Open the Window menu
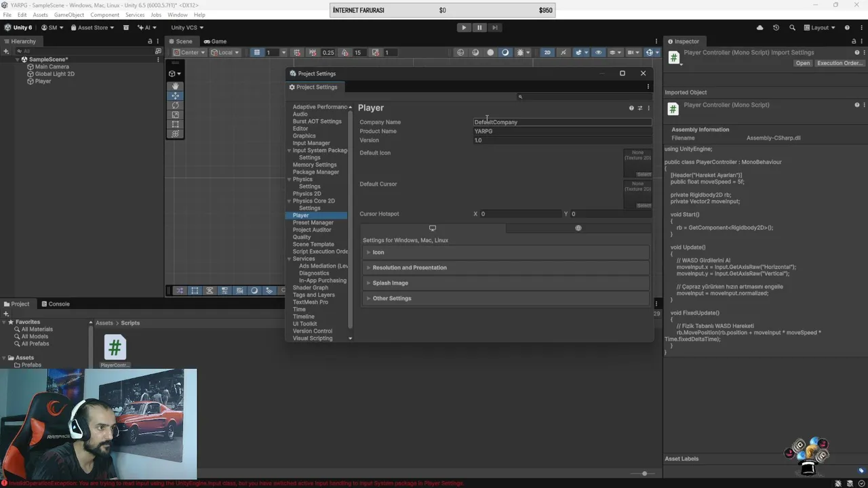Image resolution: width=868 pixels, height=488 pixels. coord(178,14)
